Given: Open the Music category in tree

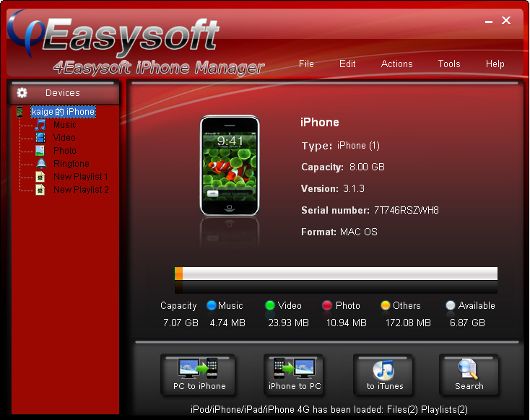Looking at the screenshot, I should click(x=64, y=125).
